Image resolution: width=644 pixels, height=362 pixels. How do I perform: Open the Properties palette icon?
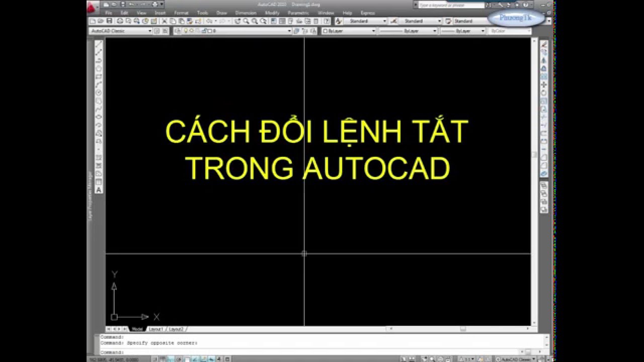pos(274,21)
